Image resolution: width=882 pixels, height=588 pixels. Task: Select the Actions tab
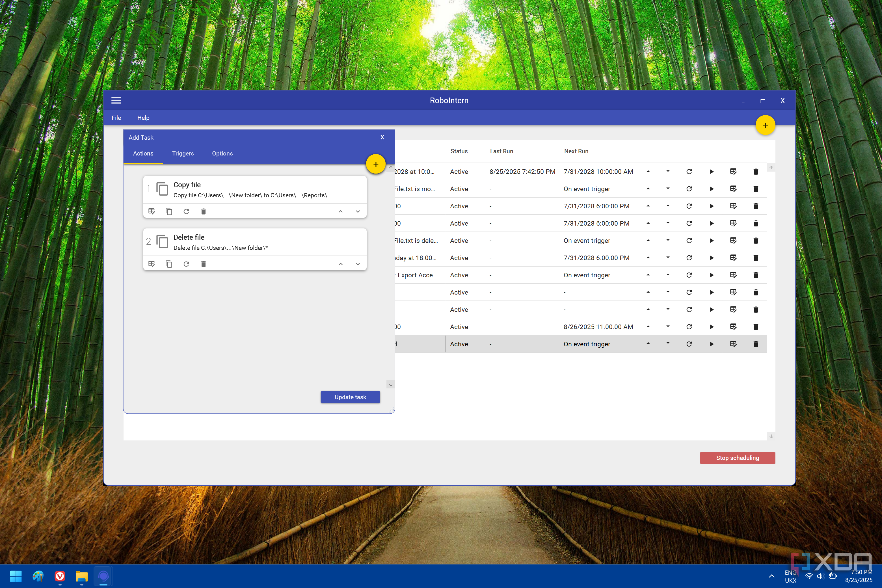pos(143,154)
